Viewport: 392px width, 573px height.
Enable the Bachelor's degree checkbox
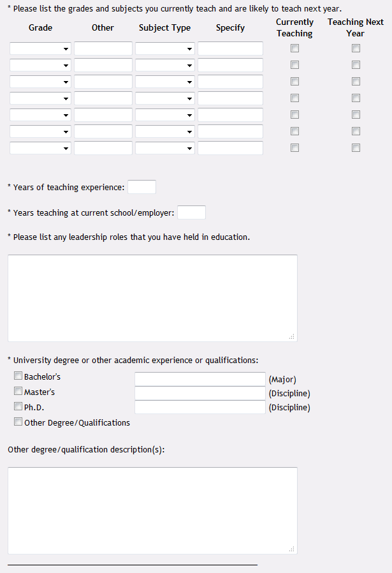(18, 376)
